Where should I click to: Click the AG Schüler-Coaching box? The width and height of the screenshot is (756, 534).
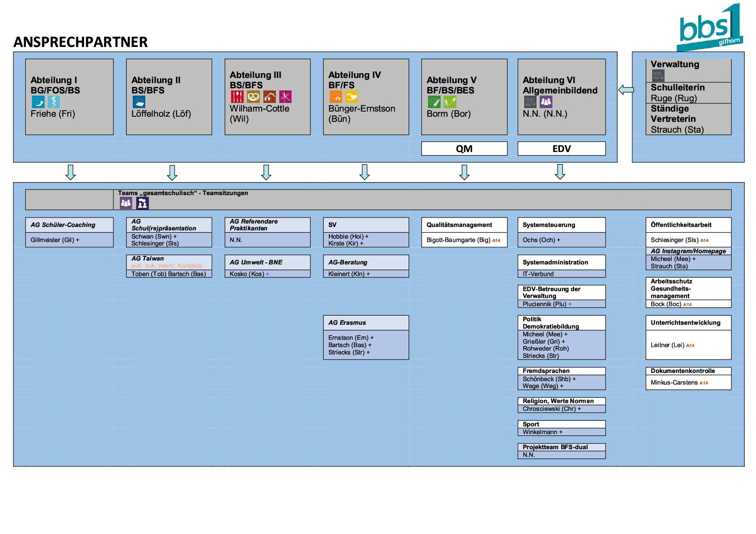tap(69, 225)
